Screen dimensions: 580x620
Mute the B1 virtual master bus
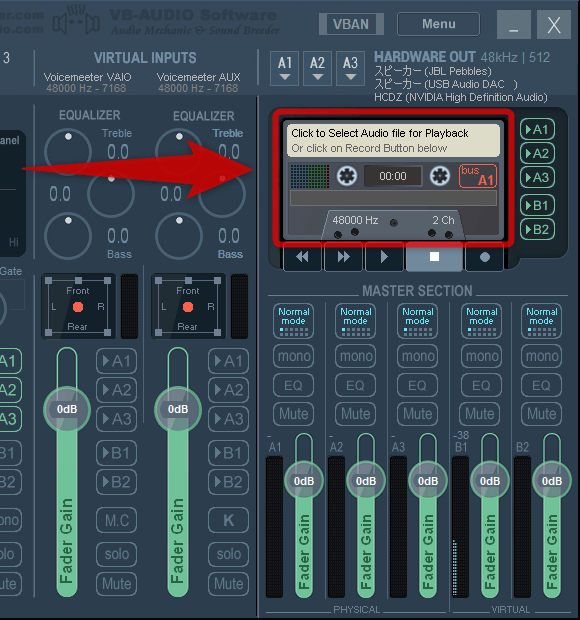pos(479,414)
